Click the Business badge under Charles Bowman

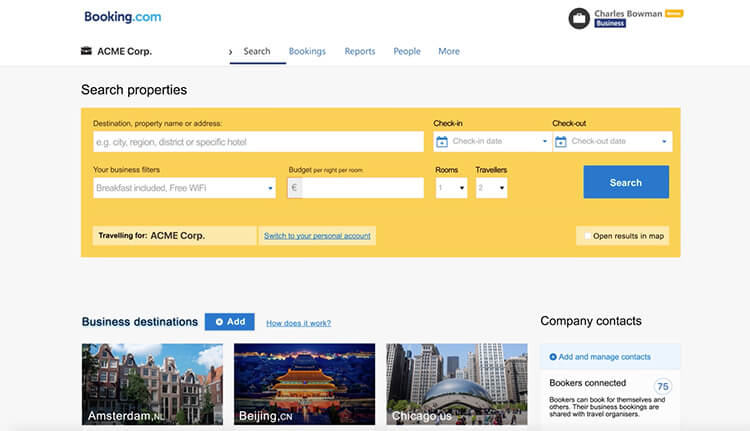coord(610,23)
